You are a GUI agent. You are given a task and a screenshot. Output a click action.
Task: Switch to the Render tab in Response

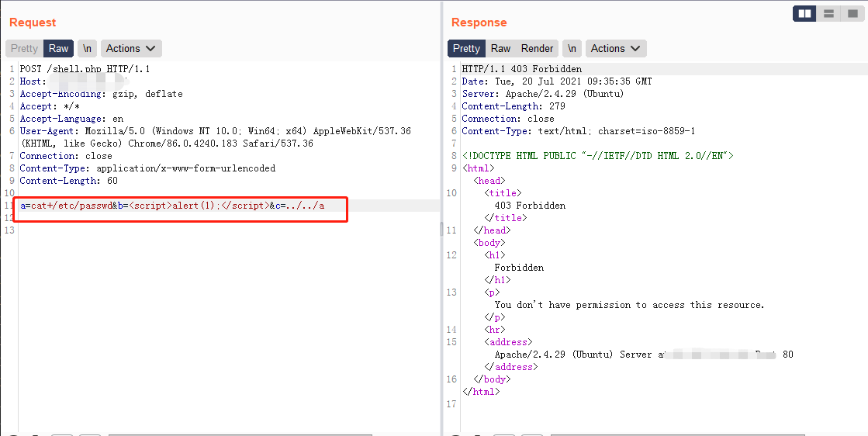point(537,49)
